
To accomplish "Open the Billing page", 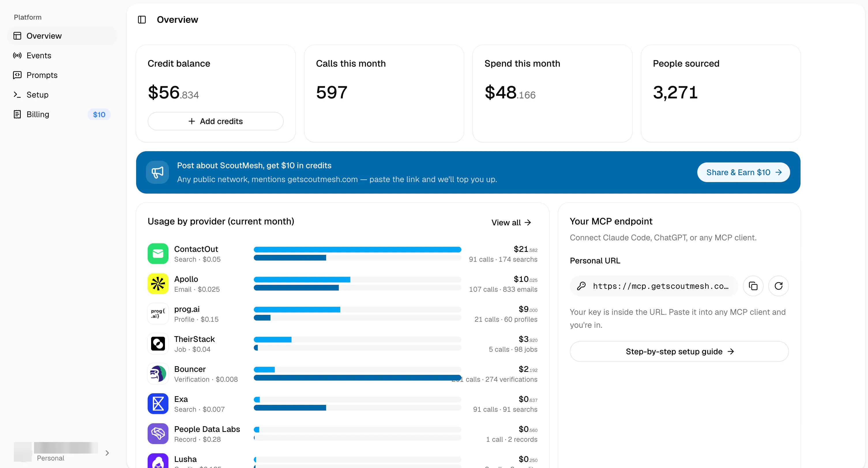I will click(x=62, y=114).
